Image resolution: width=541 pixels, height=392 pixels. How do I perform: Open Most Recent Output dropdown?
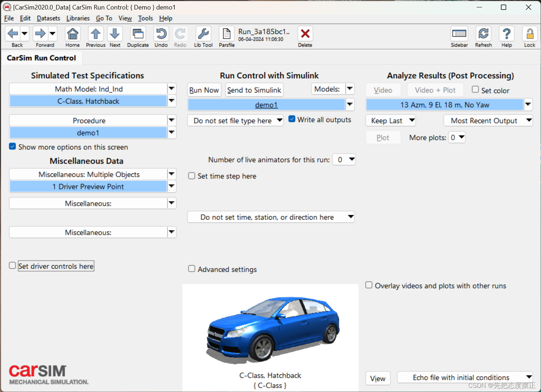coord(488,121)
